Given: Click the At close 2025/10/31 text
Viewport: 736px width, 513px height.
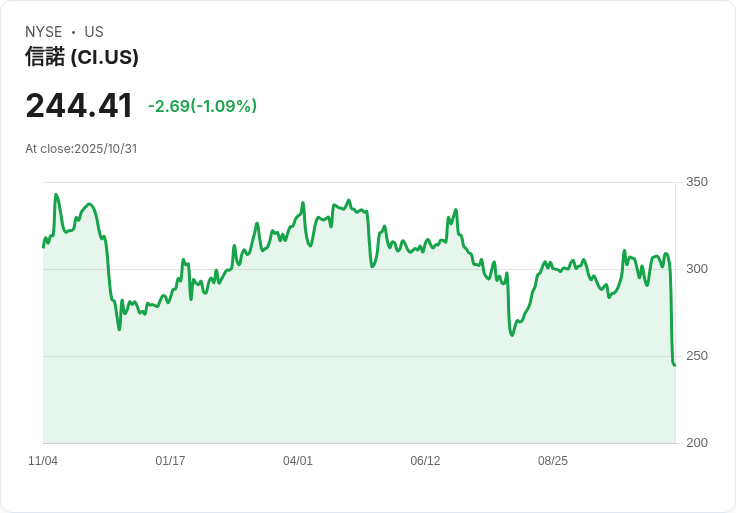Looking at the screenshot, I should click(81, 149).
